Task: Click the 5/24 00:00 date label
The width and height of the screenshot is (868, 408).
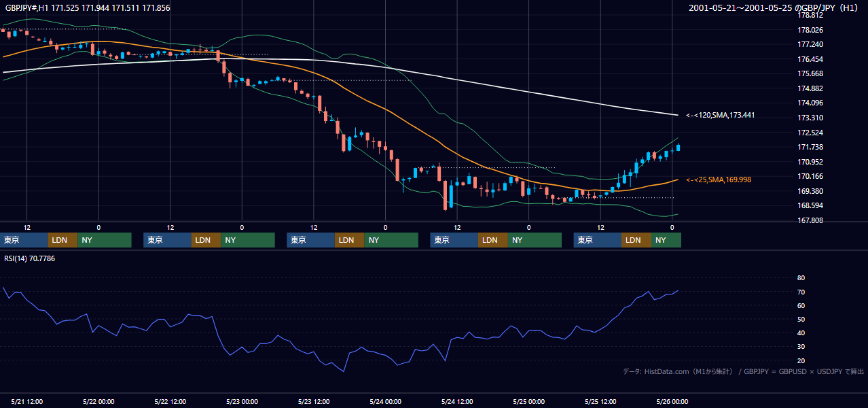Action: click(x=385, y=401)
